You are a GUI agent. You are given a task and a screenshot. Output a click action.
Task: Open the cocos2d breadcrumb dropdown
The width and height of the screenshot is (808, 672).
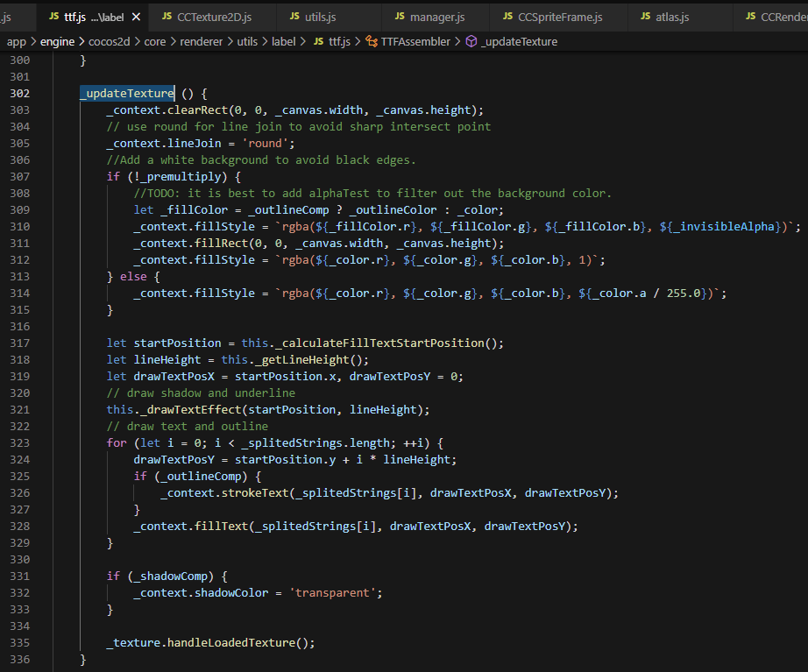(109, 41)
